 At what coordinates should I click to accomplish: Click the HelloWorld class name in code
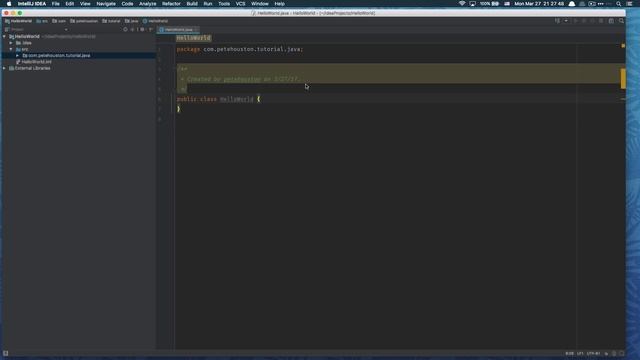click(x=237, y=99)
